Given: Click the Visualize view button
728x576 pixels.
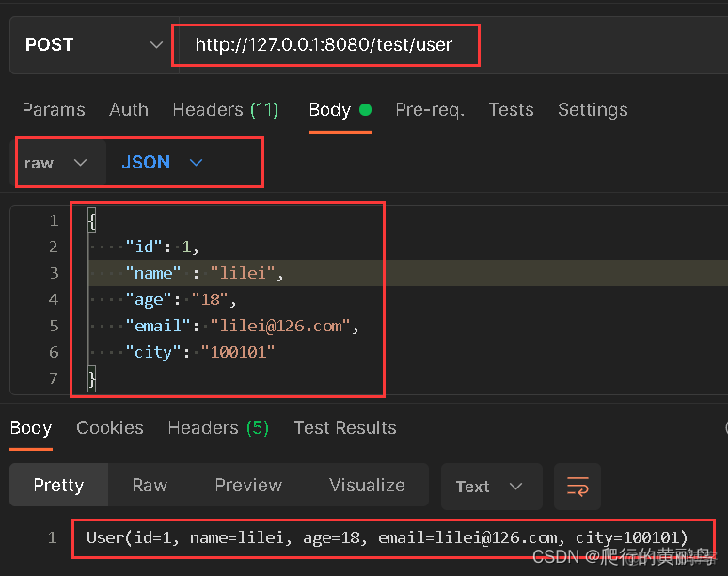Looking at the screenshot, I should tap(367, 486).
